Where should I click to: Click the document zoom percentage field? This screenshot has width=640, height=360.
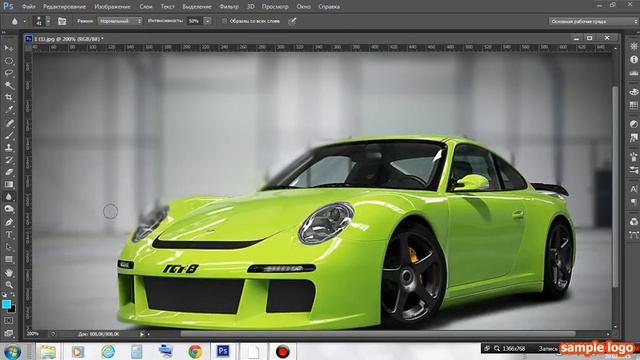pyautogui.click(x=33, y=334)
